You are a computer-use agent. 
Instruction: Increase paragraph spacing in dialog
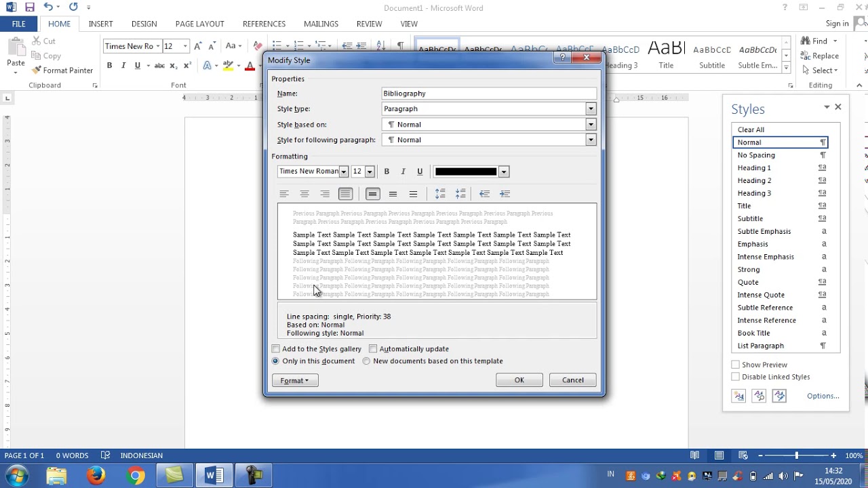[x=440, y=194]
